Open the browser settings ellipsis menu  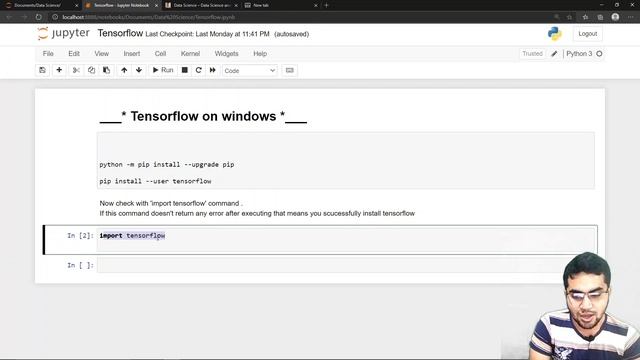click(x=631, y=17)
